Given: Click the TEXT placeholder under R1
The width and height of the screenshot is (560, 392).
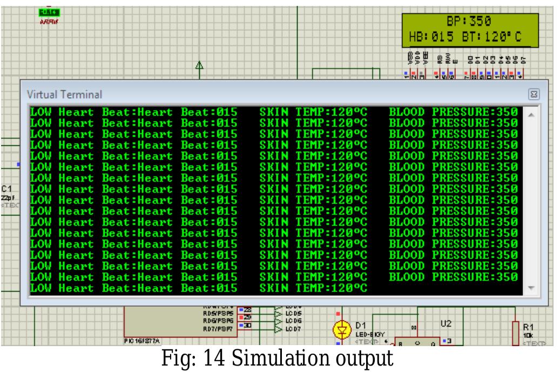Looking at the screenshot, I should [536, 343].
